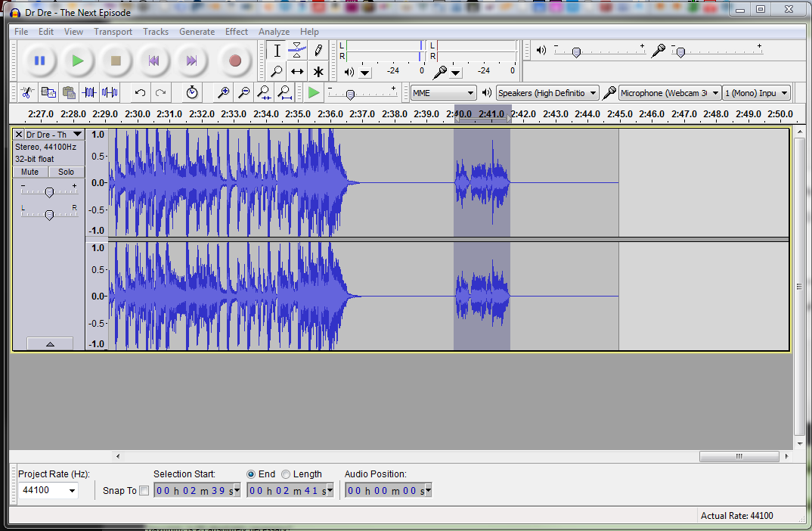Click the Selection Start time field
The width and height of the screenshot is (812, 531).
[x=197, y=490]
